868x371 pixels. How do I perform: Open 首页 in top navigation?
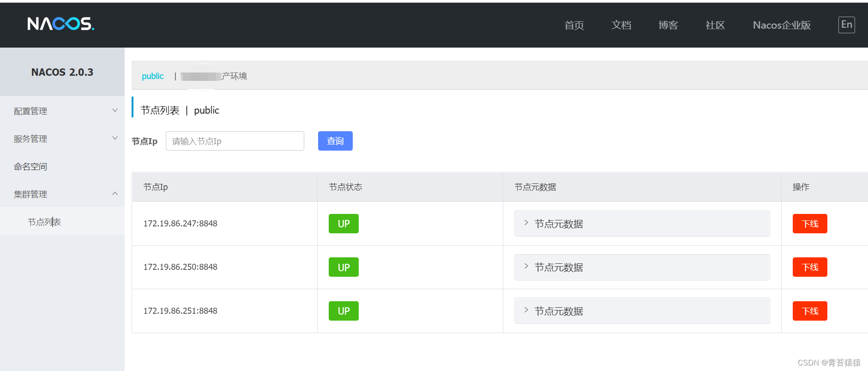pyautogui.click(x=574, y=25)
